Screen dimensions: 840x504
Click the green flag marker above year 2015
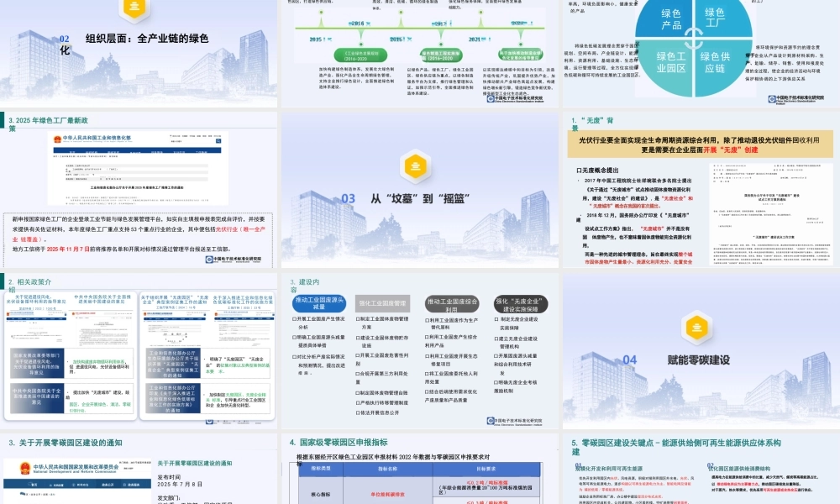point(320,12)
